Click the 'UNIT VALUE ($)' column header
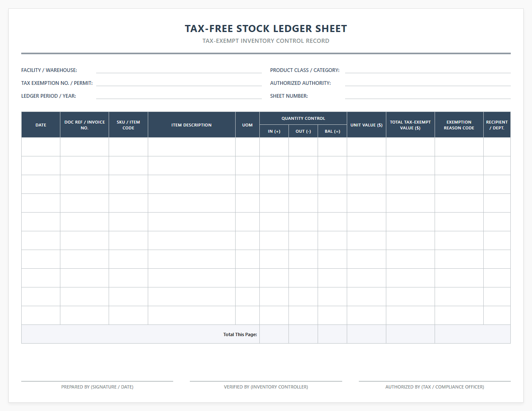 [366, 125]
